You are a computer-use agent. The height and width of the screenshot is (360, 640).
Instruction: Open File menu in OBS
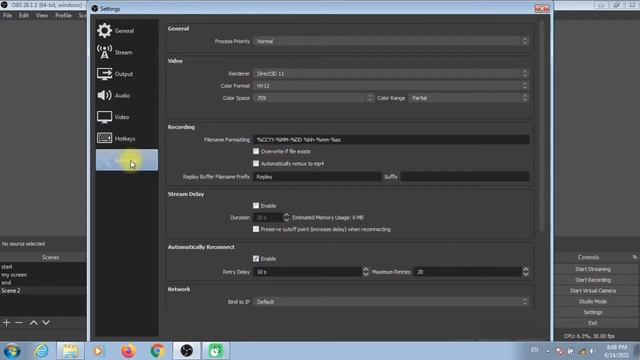click(x=7, y=16)
